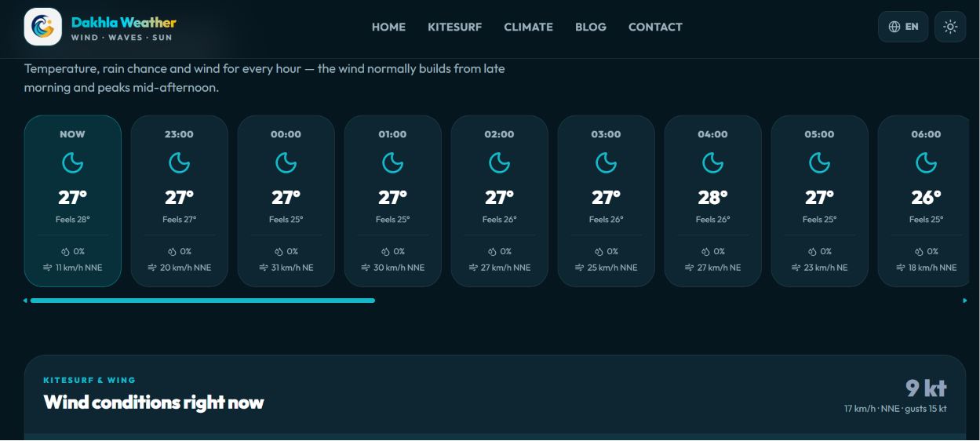Click the hourly forecast horizontal scrollbar thumb
Viewport: 980px width, 441px height.
tap(202, 301)
